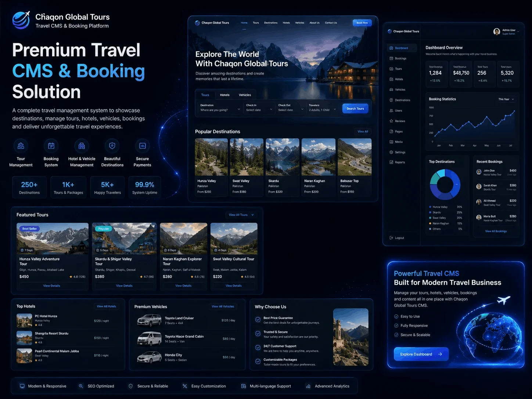The height and width of the screenshot is (399, 532).
Task: Click the Hotel & Vehicle Management icon
Action: (x=82, y=146)
